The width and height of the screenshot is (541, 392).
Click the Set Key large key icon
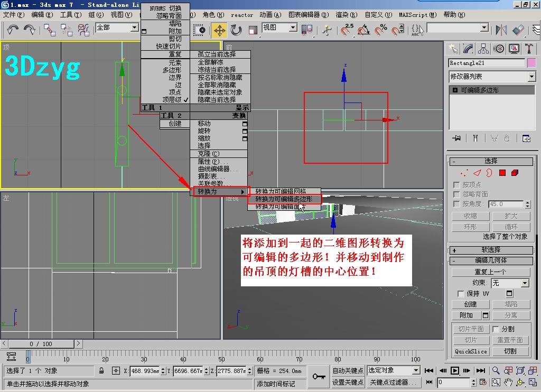click(x=319, y=376)
